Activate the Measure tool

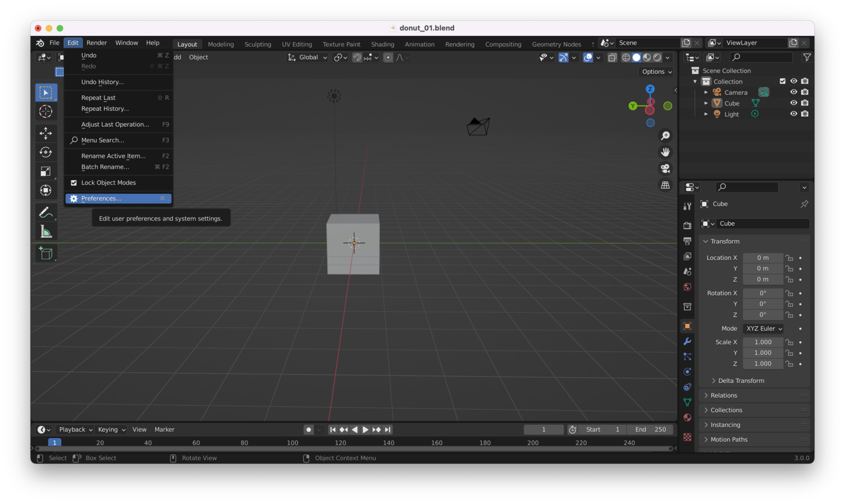point(46,231)
